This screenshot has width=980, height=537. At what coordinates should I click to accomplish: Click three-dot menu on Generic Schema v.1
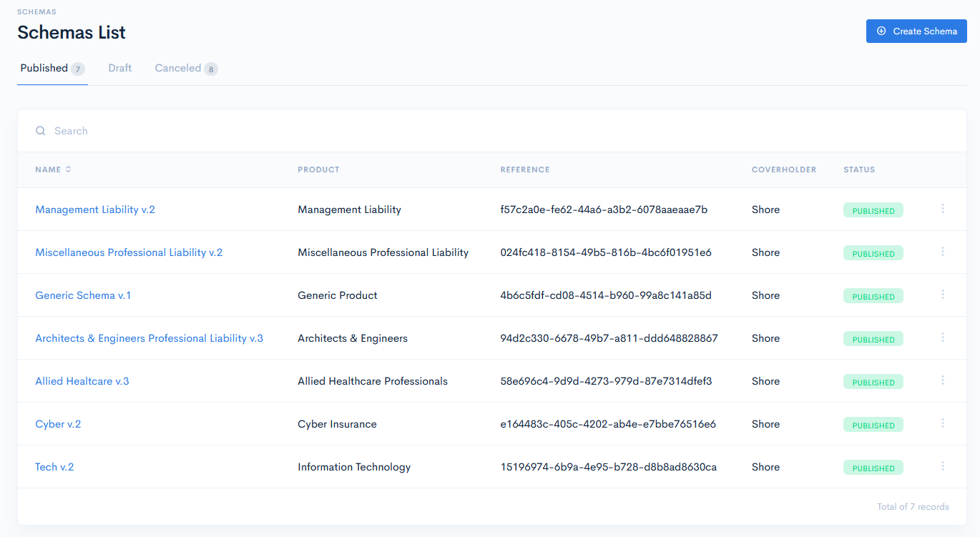(x=942, y=295)
